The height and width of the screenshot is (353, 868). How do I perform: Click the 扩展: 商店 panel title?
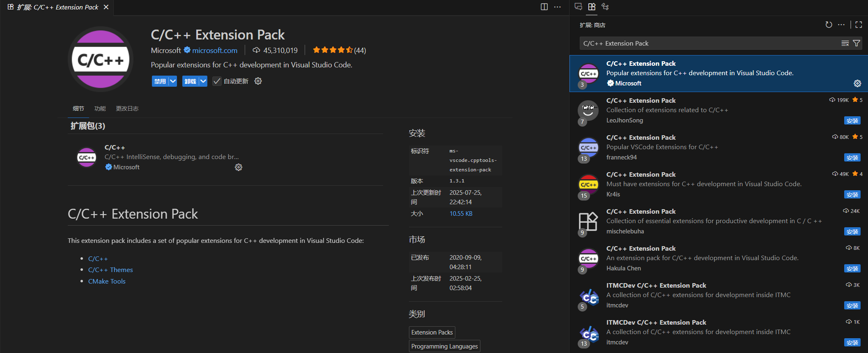click(592, 25)
